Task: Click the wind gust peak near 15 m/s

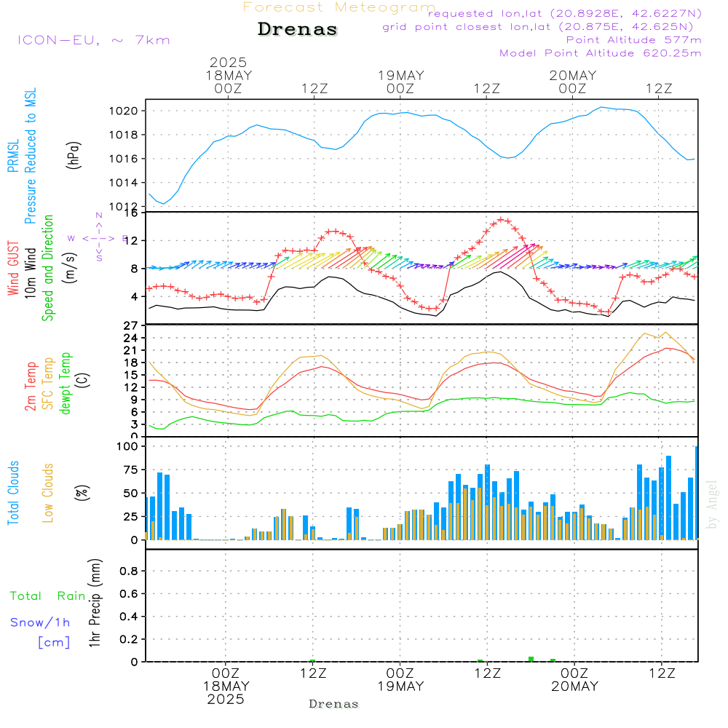Action: point(501,219)
